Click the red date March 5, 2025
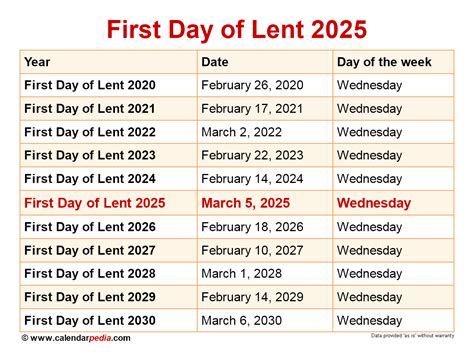Screen dimensions: 474x362 pyautogui.click(x=246, y=203)
